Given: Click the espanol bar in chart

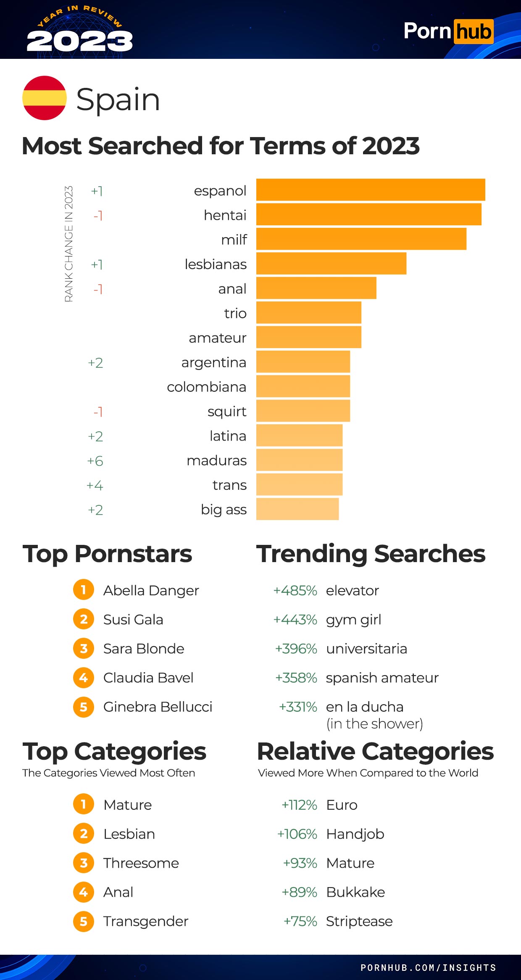Looking at the screenshot, I should point(371,190).
